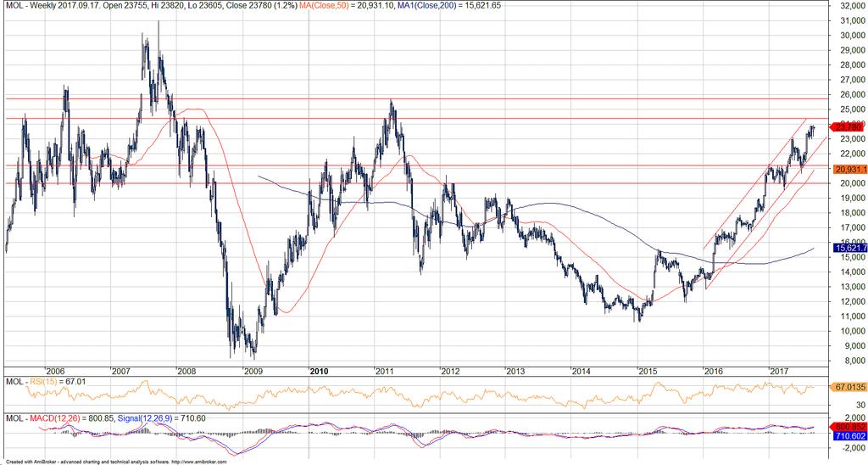Click the 28,000 price axis label
Viewport: 868px width, 465px height.
pos(851,64)
